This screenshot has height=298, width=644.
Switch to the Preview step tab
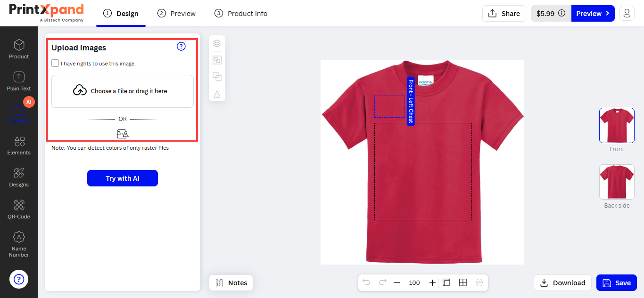click(x=177, y=14)
